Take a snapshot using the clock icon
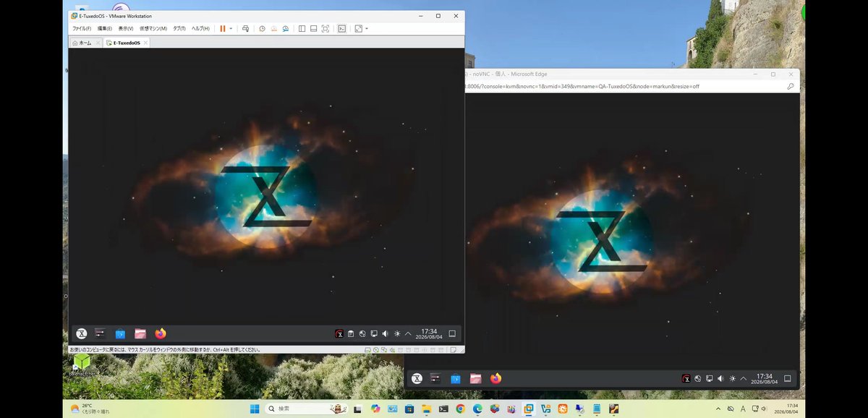Screen dimensions: 868x418 click(x=262, y=28)
